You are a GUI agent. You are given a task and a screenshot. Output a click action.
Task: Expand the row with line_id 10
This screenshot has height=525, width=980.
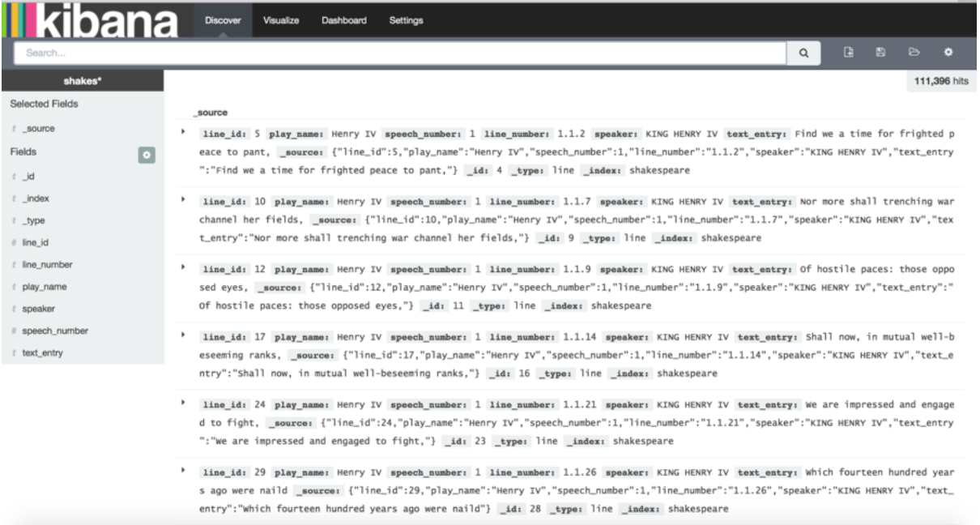[x=182, y=198]
